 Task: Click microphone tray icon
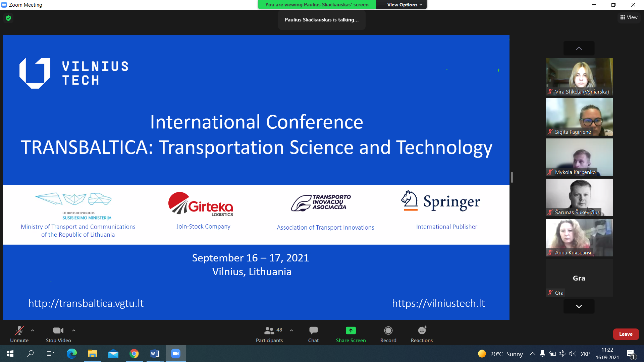(x=542, y=354)
